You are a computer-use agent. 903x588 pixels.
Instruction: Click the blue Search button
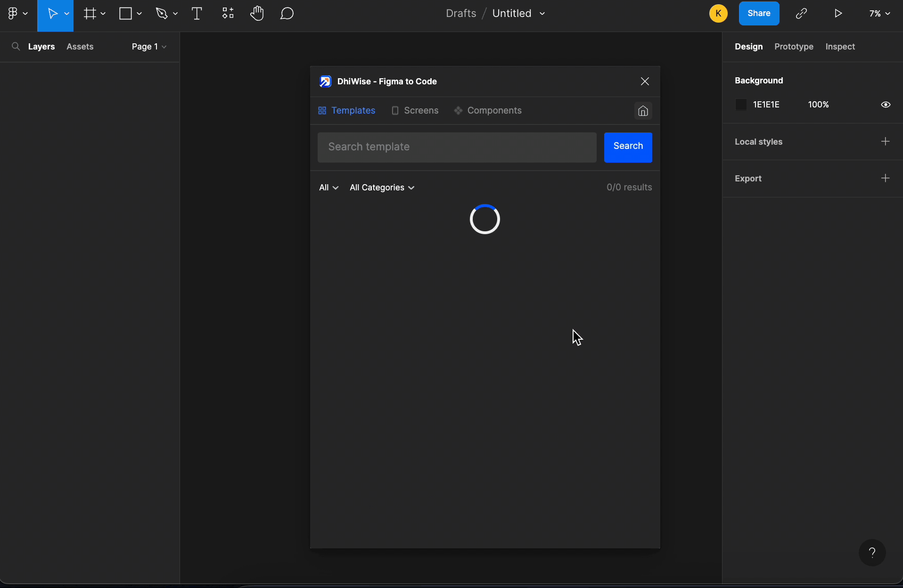628,147
